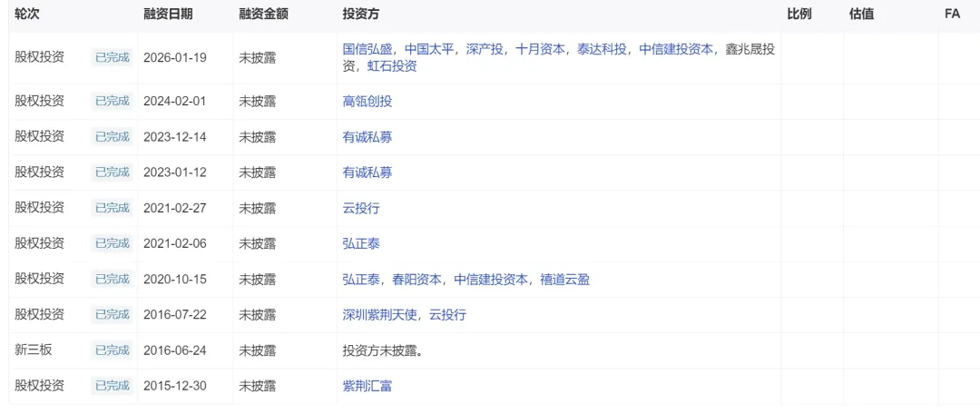Open 弘正泰 in the 2021-02-06 row
Screen dimensions: 980x414
tap(361, 244)
